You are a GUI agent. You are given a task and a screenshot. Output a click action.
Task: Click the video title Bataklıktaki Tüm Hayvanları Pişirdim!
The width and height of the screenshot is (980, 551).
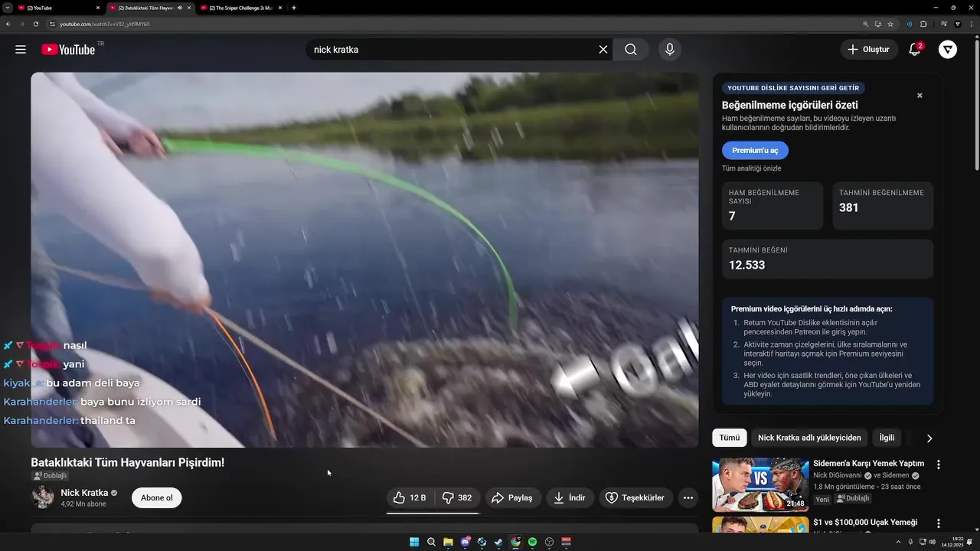pyautogui.click(x=128, y=462)
